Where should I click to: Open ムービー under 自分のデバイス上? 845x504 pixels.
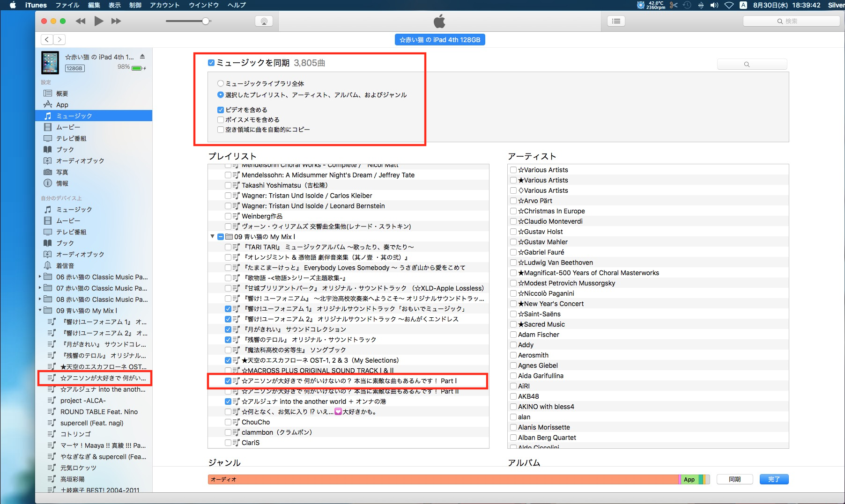click(x=68, y=221)
